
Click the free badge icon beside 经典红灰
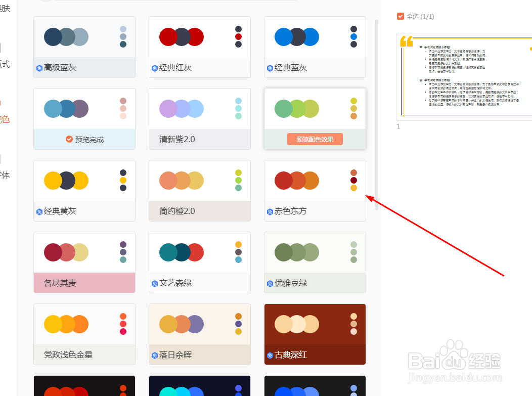coord(155,68)
